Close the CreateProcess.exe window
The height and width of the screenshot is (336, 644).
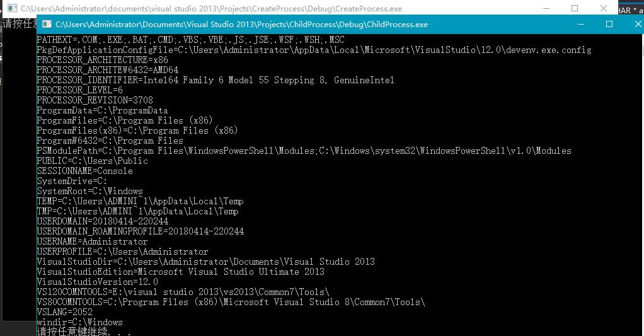(603, 8)
